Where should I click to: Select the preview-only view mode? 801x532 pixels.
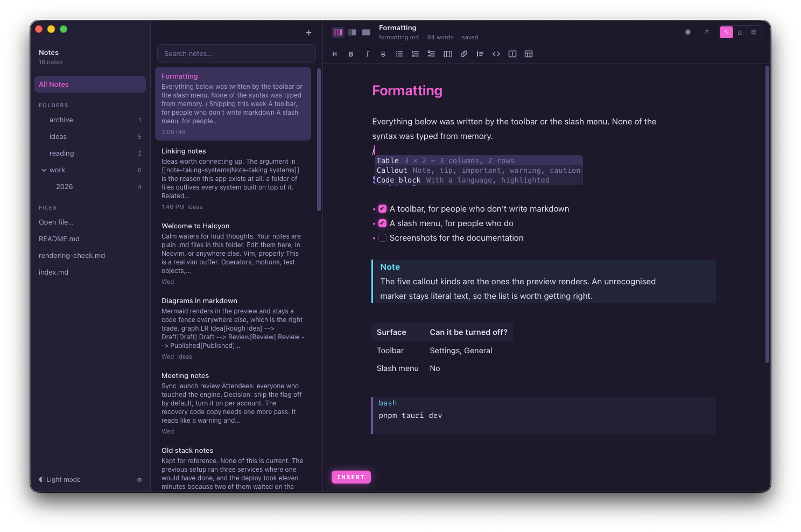tap(754, 32)
